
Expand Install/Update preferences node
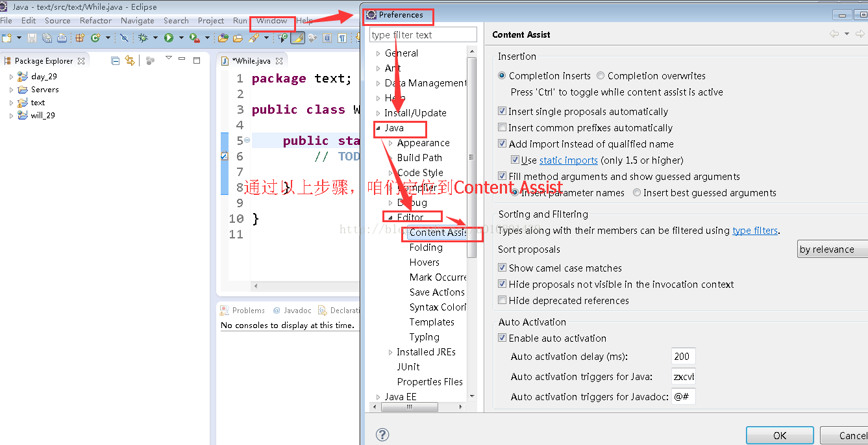(378, 113)
